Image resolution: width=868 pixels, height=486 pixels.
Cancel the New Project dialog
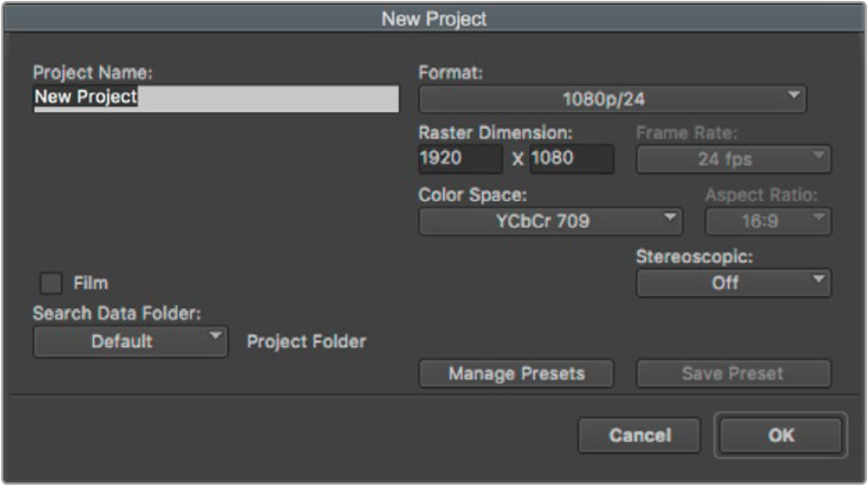click(x=639, y=436)
